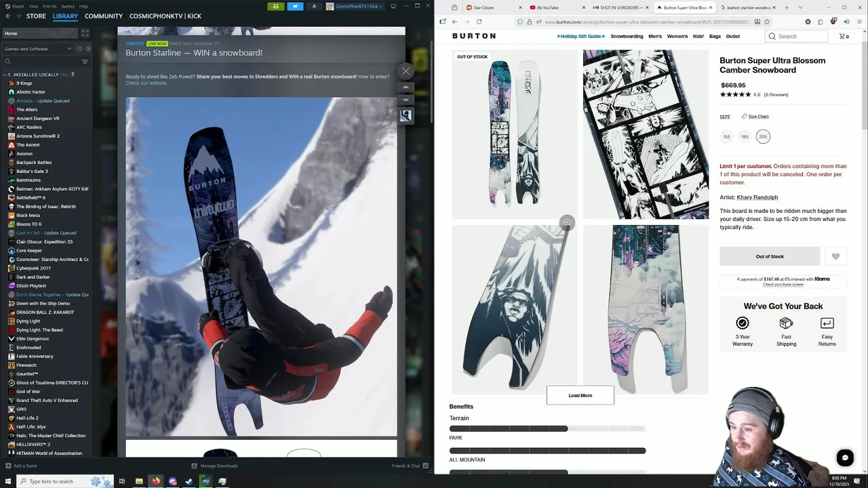Open Burton shopping cart icon
Viewport: 868px width, 488px height.
(844, 36)
